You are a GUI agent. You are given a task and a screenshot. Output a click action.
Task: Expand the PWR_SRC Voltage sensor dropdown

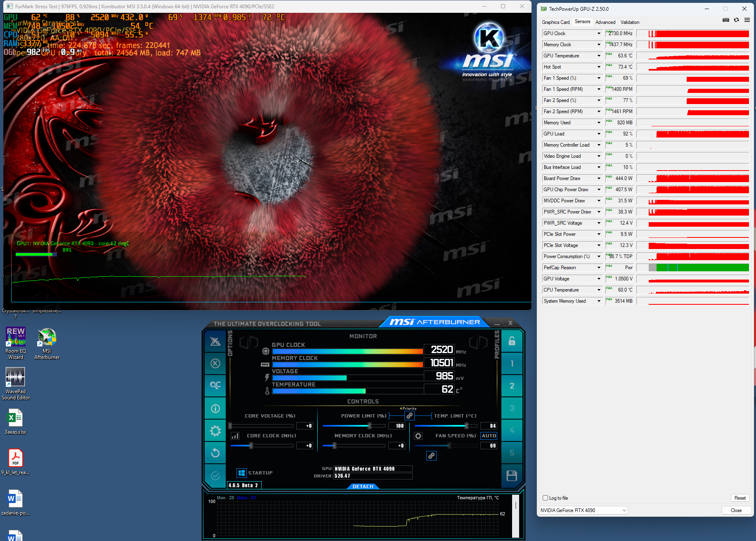599,223
